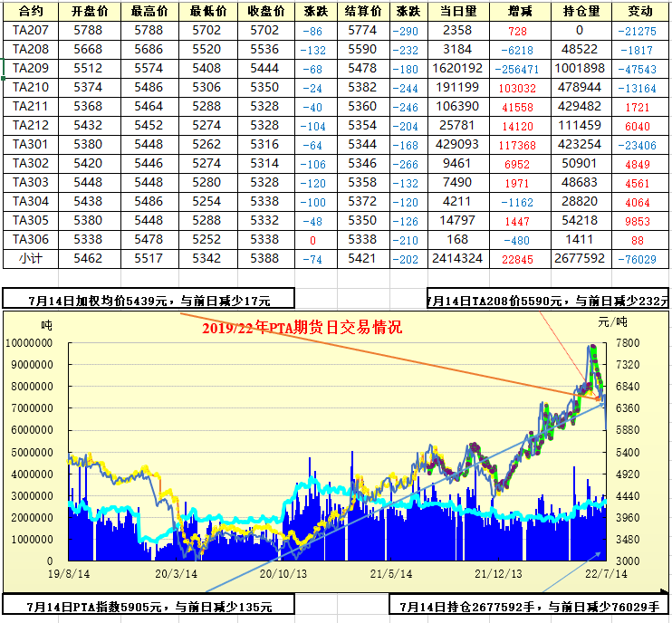This screenshot has height=623, width=672.
Task: Click the TA208价5590元 annotation box
Action: click(x=548, y=301)
